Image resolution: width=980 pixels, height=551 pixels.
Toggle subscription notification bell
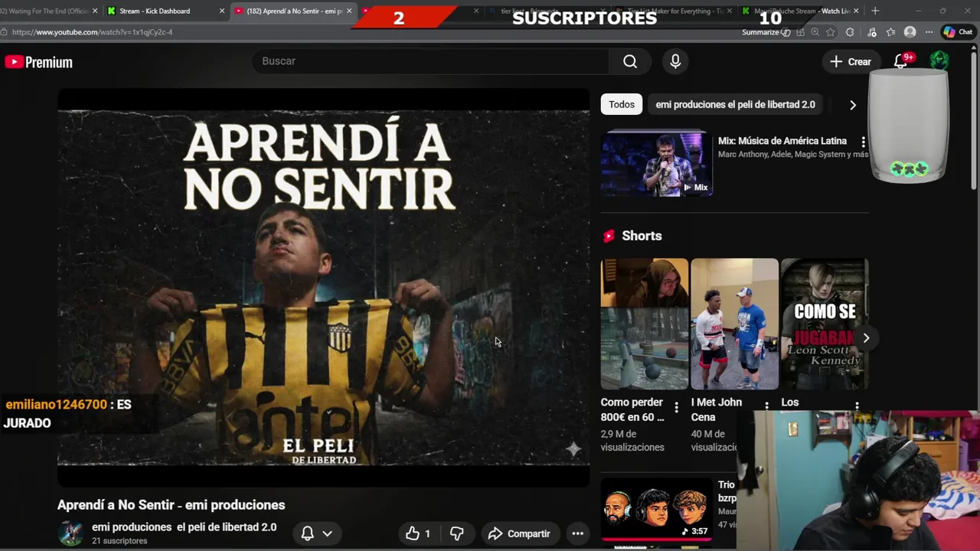[308, 533]
